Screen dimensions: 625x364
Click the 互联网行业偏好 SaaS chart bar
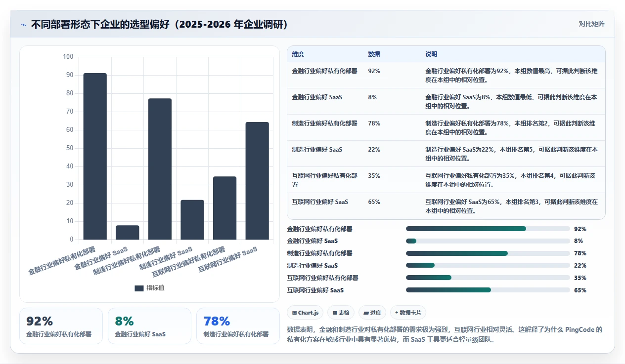pyautogui.click(x=257, y=181)
